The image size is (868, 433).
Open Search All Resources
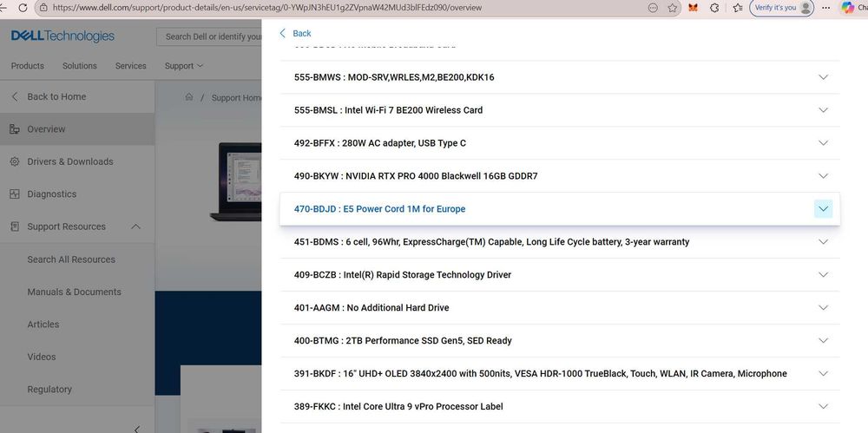71,259
